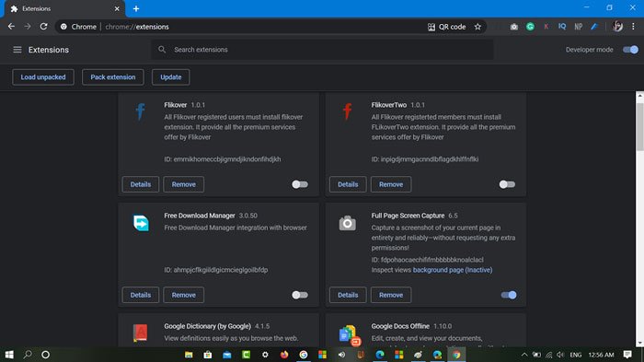Image resolution: width=644 pixels, height=362 pixels.
Task: Reload the extensions page
Action: click(x=43, y=27)
